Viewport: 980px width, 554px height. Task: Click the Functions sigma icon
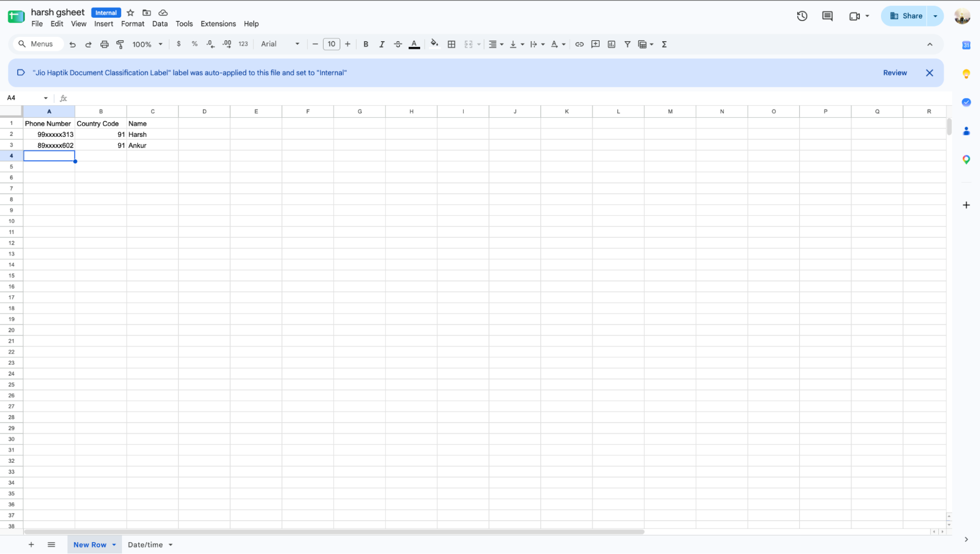coord(664,44)
